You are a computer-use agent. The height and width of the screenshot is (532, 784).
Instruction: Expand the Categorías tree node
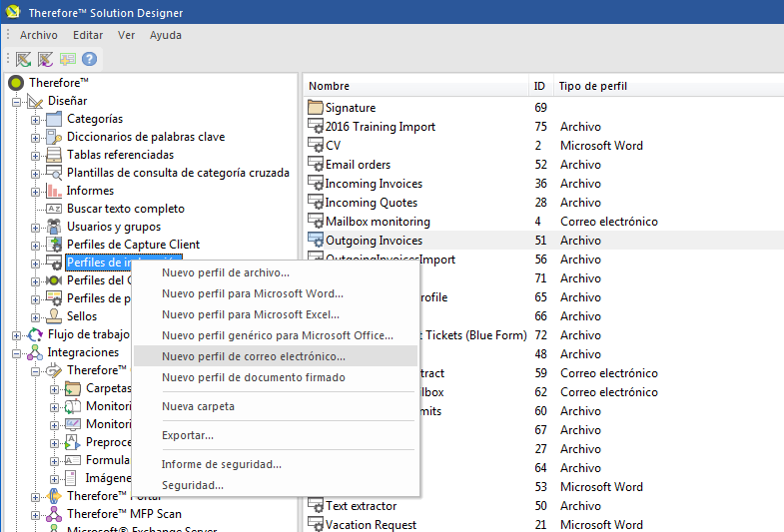[36, 120]
